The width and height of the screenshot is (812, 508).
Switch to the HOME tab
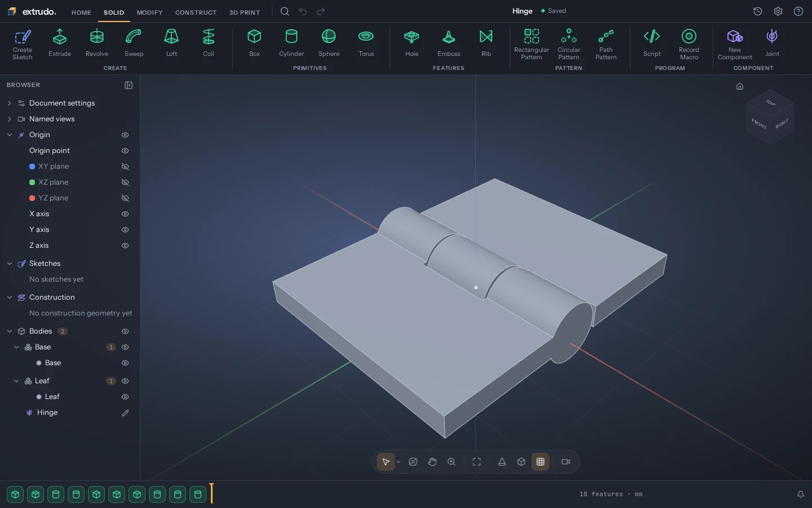point(81,12)
